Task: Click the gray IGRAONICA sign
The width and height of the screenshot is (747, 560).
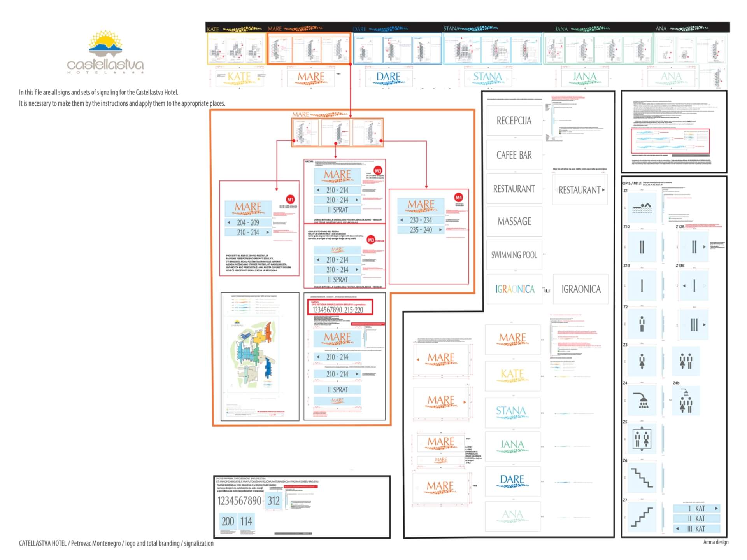Action: pyautogui.click(x=580, y=289)
